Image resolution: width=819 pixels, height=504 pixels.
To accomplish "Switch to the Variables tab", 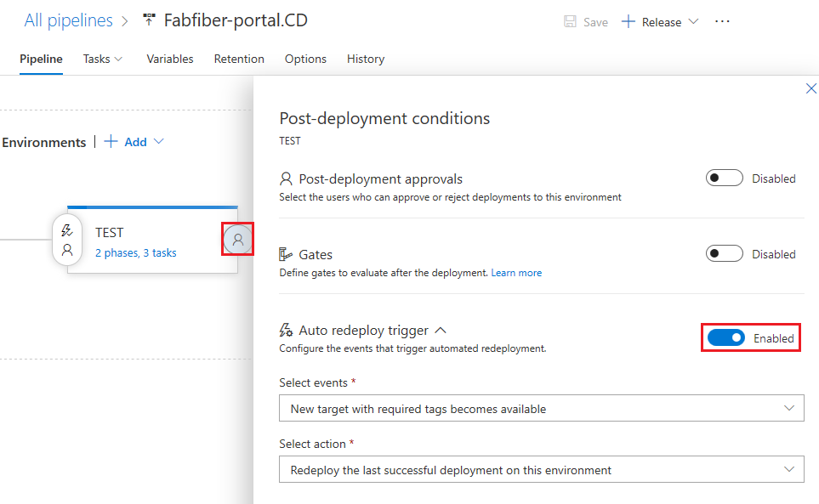I will point(169,59).
